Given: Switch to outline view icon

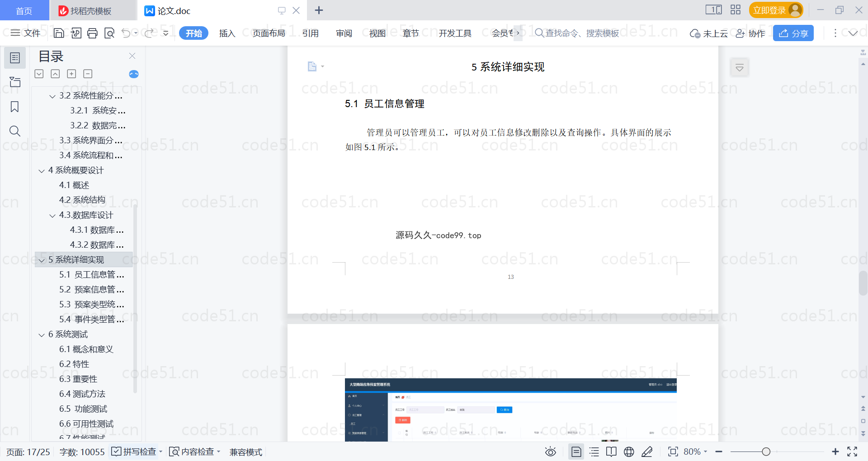Looking at the screenshot, I should tap(594, 452).
